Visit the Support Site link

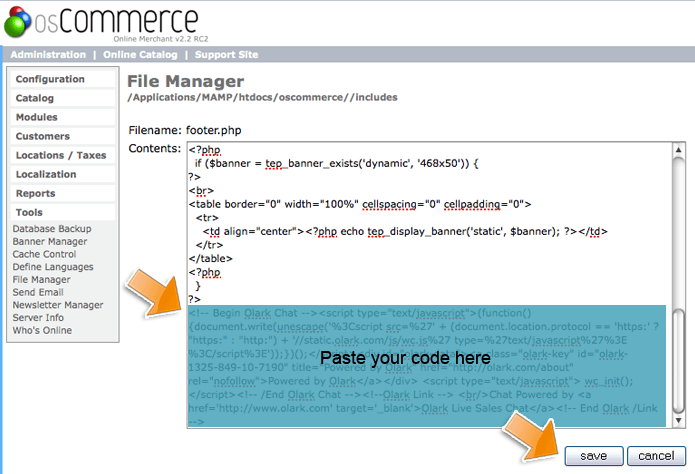click(226, 54)
